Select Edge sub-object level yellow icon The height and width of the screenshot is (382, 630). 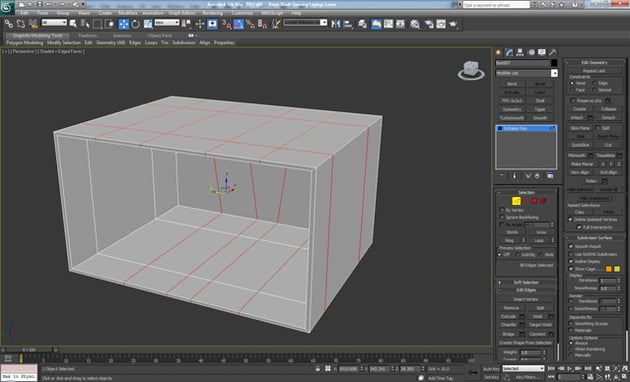click(x=516, y=201)
